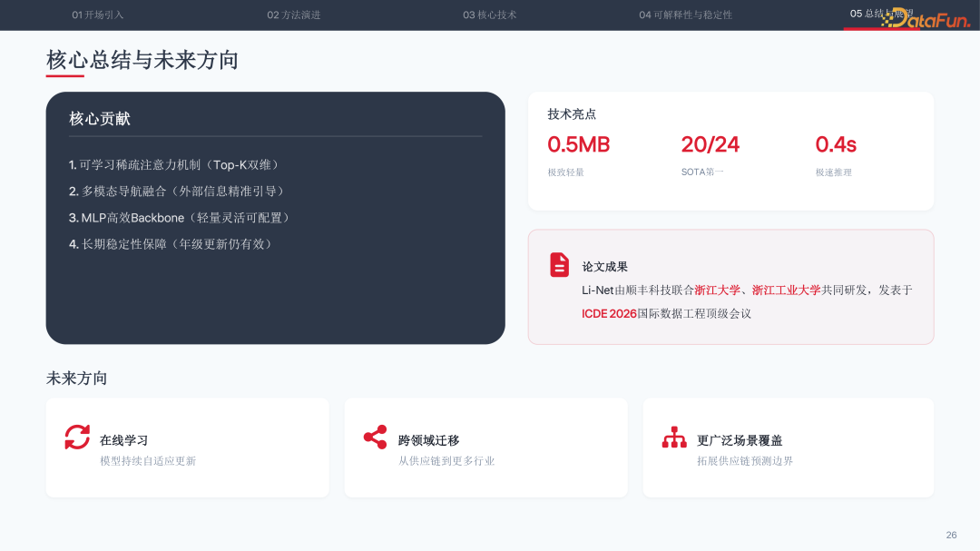Click the 更广泛场景覆盖 card title
The height and width of the screenshot is (551, 980).
[740, 440]
